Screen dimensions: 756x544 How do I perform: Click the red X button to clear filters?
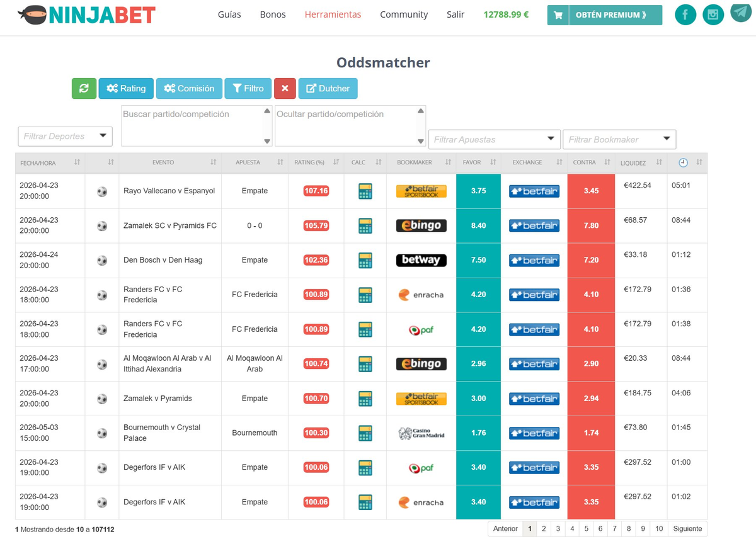point(285,88)
